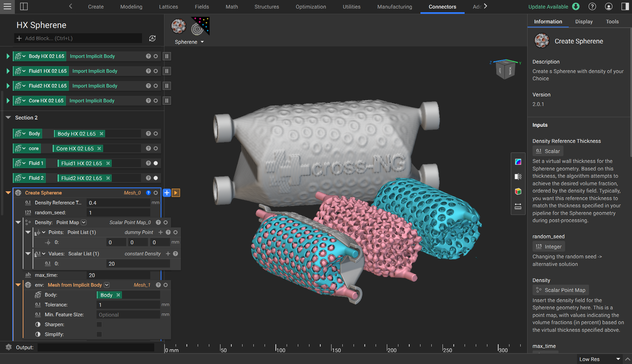Remove Body HX 02 L65 chip from Body
The height and width of the screenshot is (364, 632).
click(x=101, y=134)
